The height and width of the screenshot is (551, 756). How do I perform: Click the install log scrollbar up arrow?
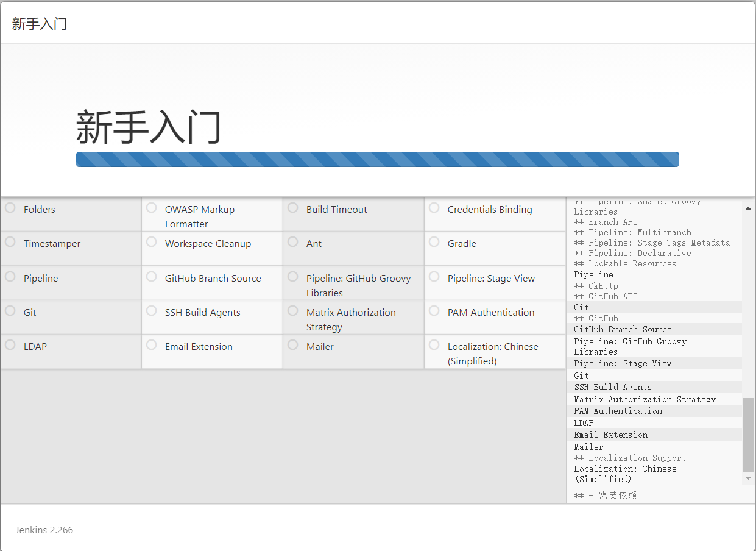click(x=749, y=208)
